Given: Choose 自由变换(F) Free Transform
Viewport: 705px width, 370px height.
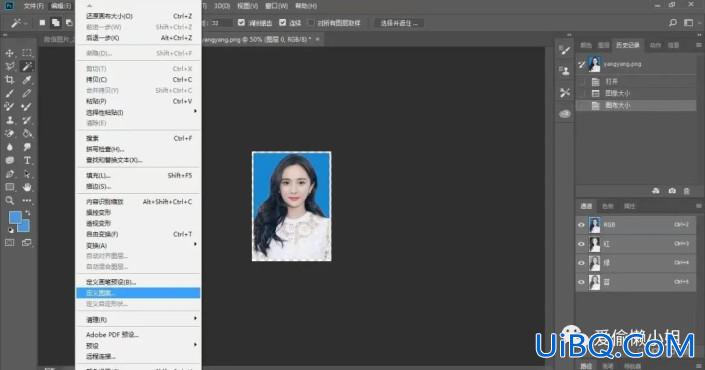Looking at the screenshot, I should [138, 234].
